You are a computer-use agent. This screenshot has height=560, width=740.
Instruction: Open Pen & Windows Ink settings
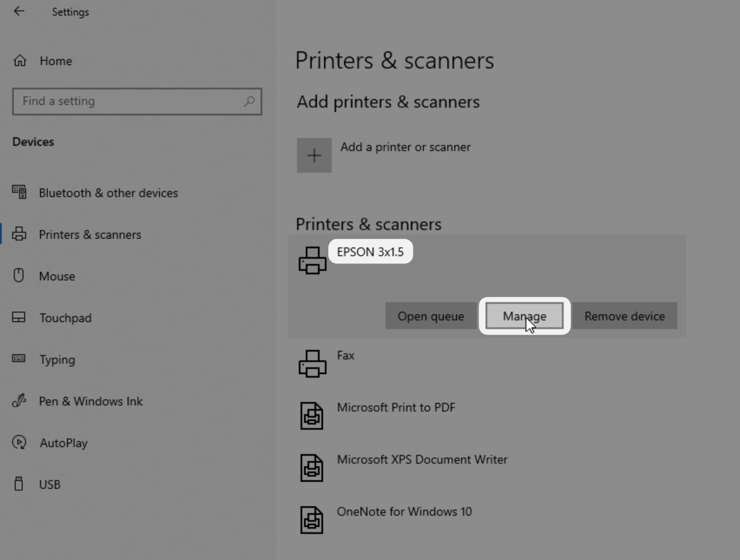coord(90,401)
